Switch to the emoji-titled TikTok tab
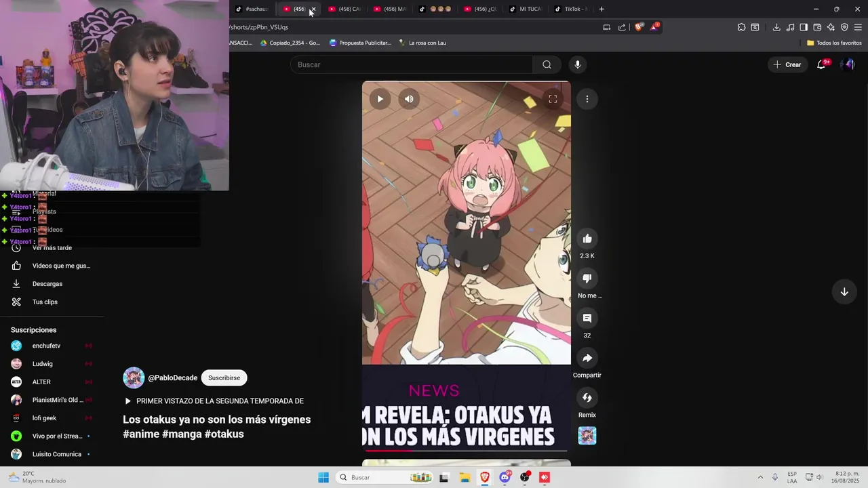The width and height of the screenshot is (868, 488). click(x=436, y=9)
